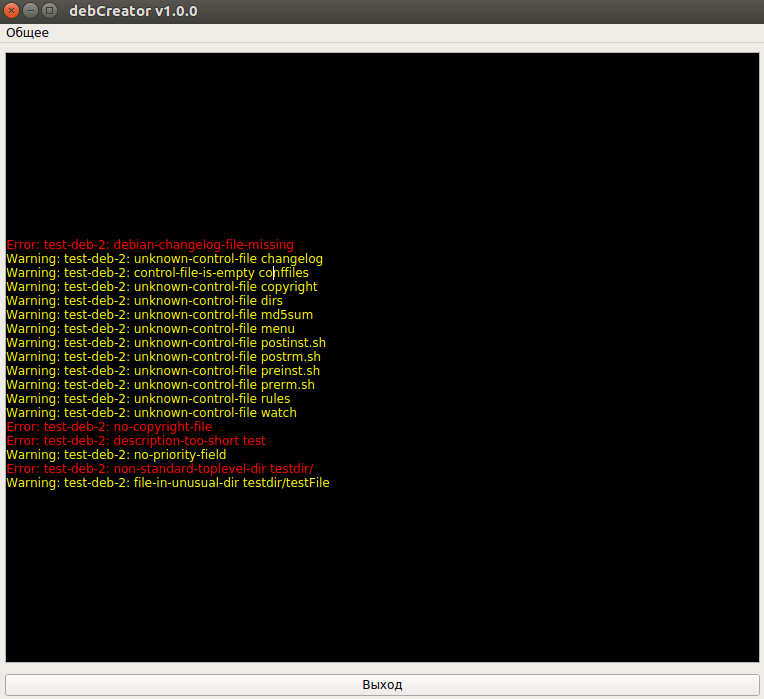Click the unknown-control-file preinst.sh warning
The width and height of the screenshot is (764, 699).
point(163,371)
